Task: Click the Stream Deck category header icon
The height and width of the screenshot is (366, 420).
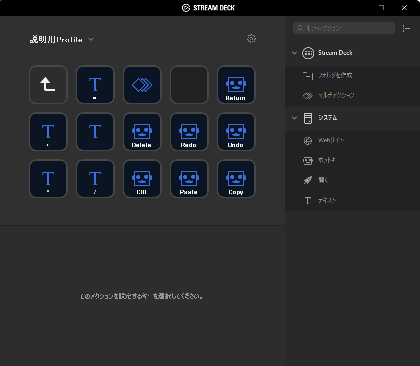Action: tap(308, 53)
